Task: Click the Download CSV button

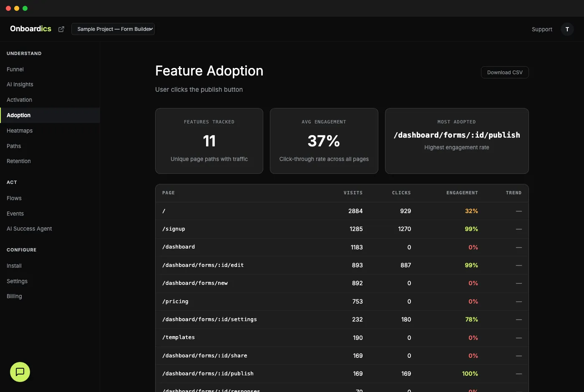Action: 504,72
